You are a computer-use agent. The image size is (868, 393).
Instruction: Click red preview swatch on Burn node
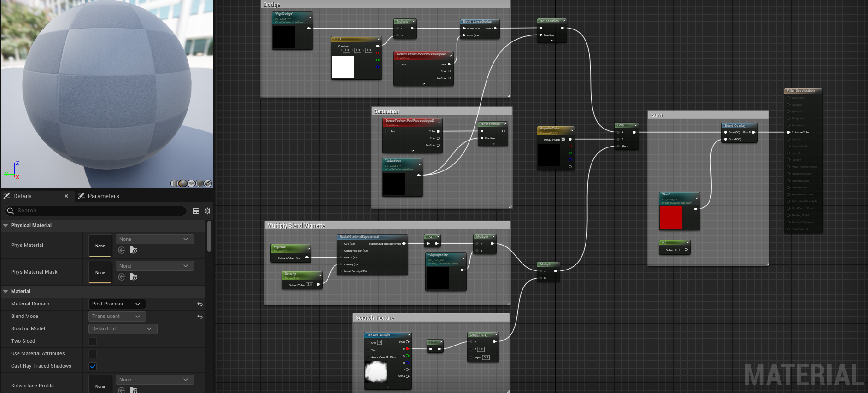pyautogui.click(x=671, y=217)
